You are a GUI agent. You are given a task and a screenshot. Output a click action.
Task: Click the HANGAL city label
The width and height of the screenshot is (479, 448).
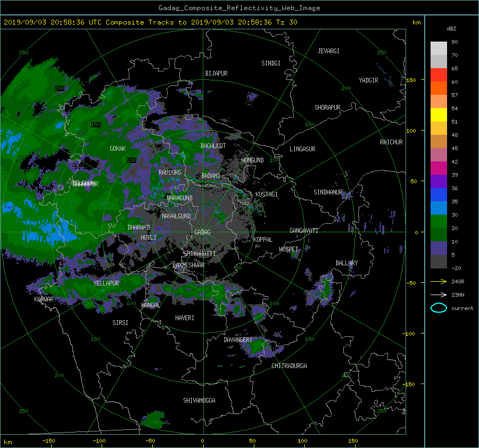click(x=151, y=305)
